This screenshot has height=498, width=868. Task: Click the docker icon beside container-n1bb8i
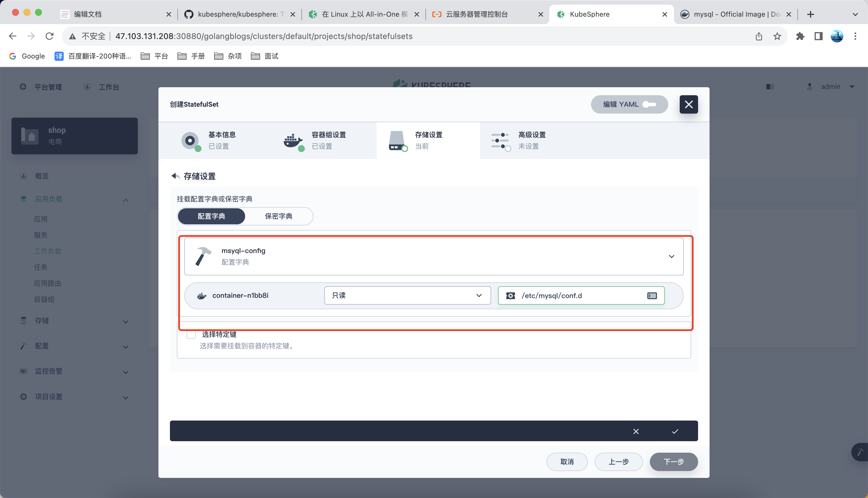click(202, 295)
